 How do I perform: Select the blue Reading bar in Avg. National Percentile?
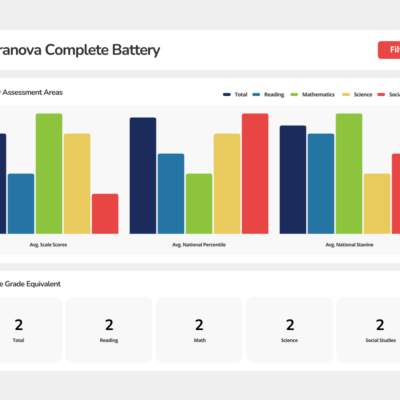171,194
